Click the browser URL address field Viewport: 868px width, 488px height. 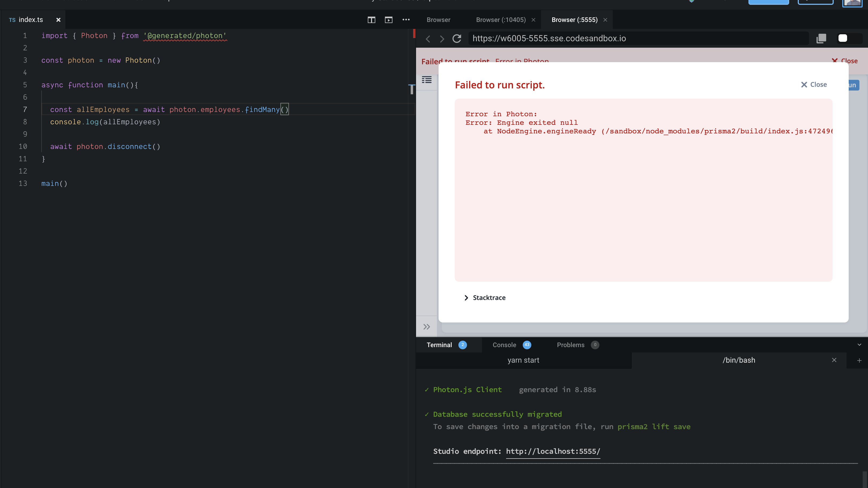pyautogui.click(x=639, y=38)
